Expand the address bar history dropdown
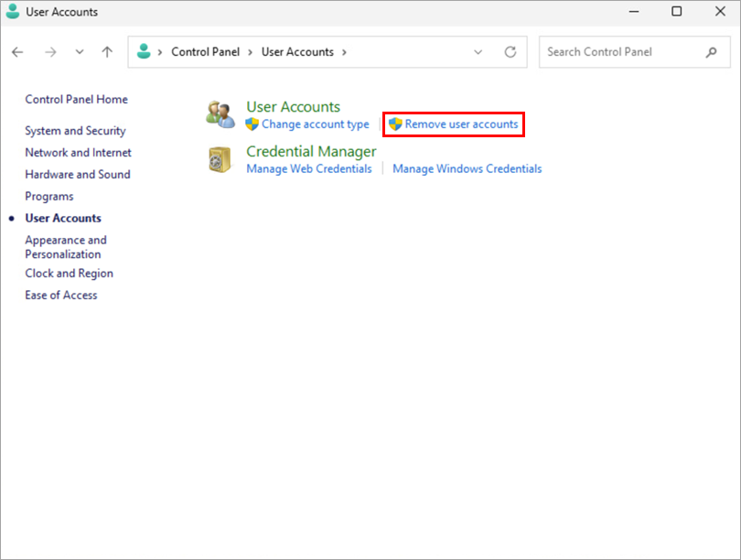 pyautogui.click(x=478, y=52)
